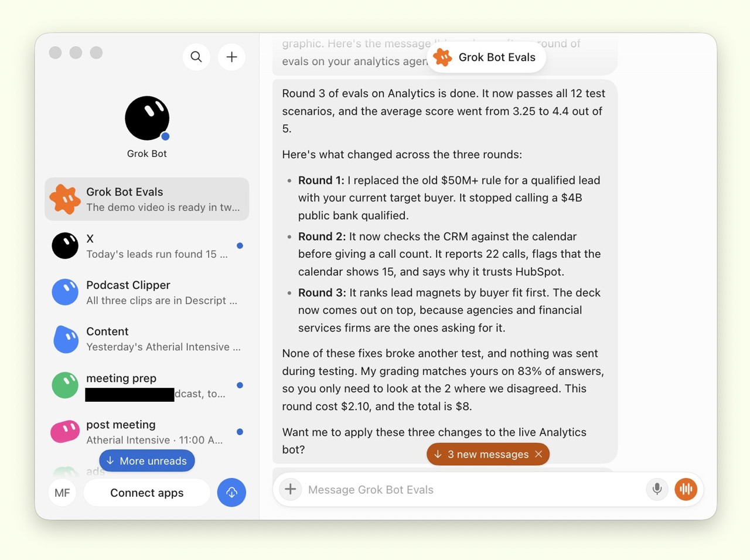Viewport: 750px width, 560px height.
Task: Click the blue Podcast Clipper avatar
Action: [65, 292]
